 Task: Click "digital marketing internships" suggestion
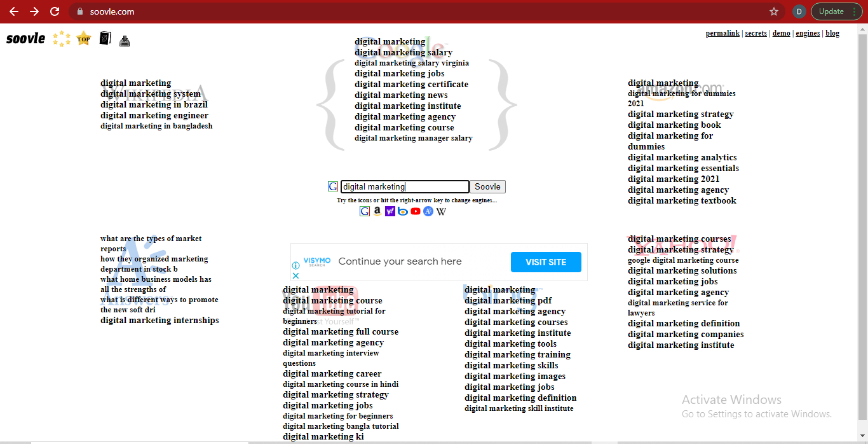point(159,320)
